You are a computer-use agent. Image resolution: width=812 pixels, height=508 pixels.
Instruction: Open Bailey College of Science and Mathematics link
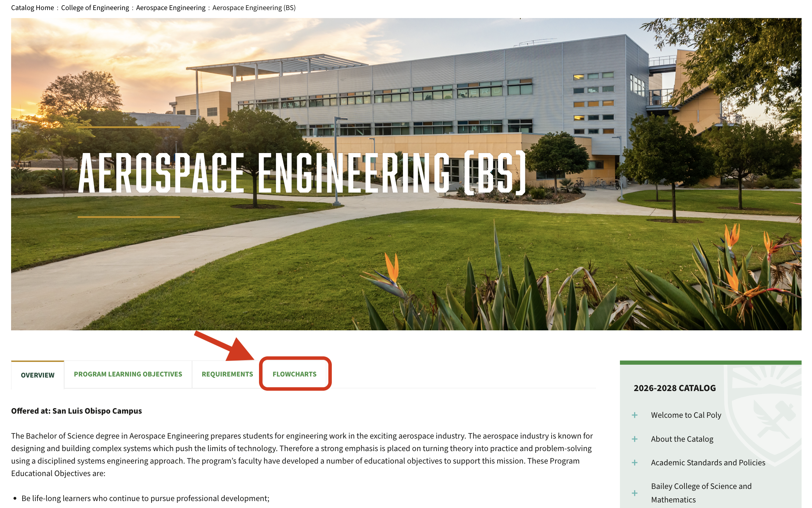(x=701, y=493)
